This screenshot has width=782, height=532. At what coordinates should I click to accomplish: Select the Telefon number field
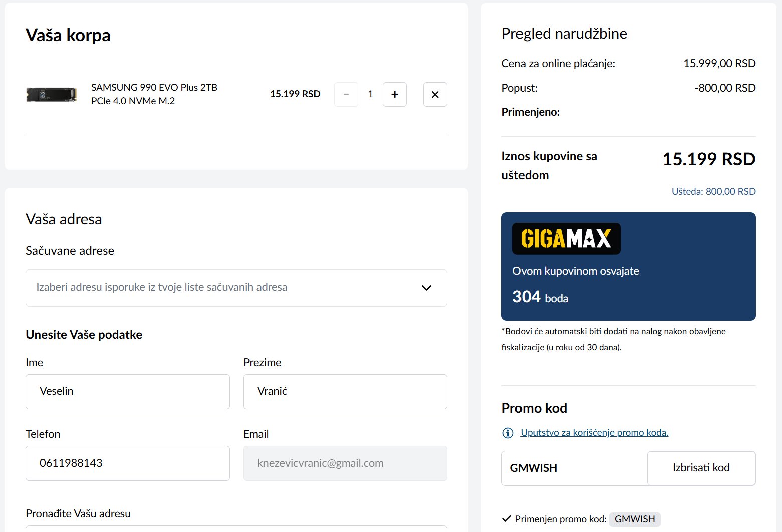point(128,463)
